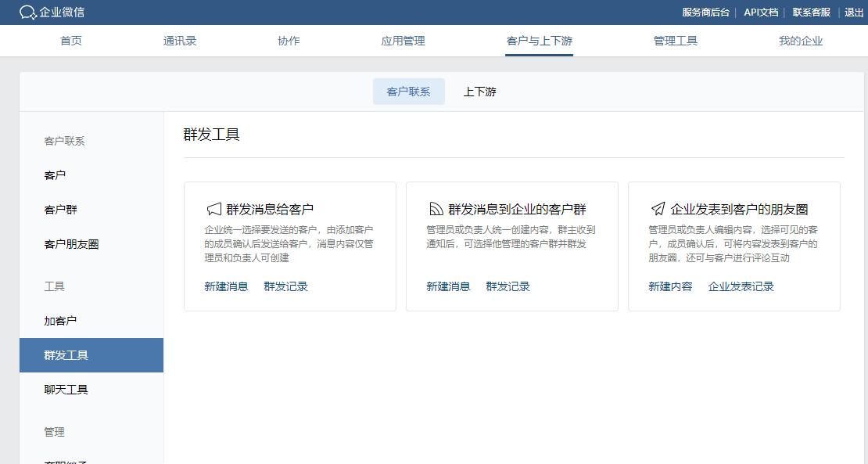Open the API文档 link
The image size is (868, 464).
point(760,13)
